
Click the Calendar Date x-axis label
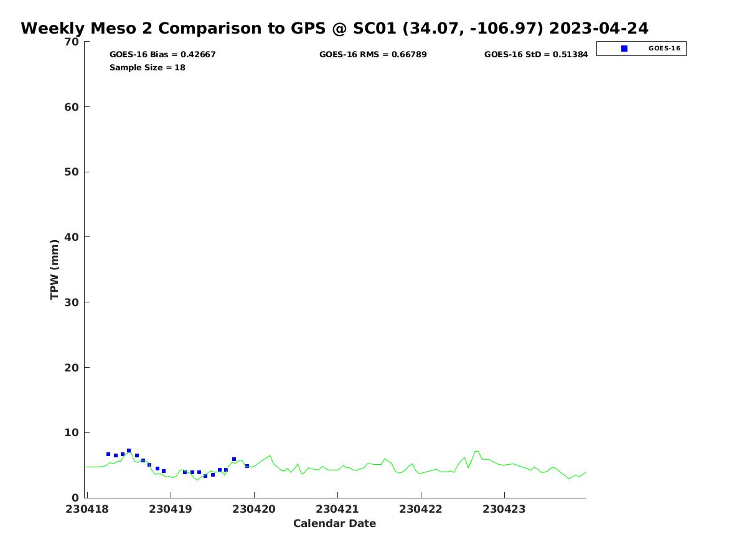tap(334, 523)
